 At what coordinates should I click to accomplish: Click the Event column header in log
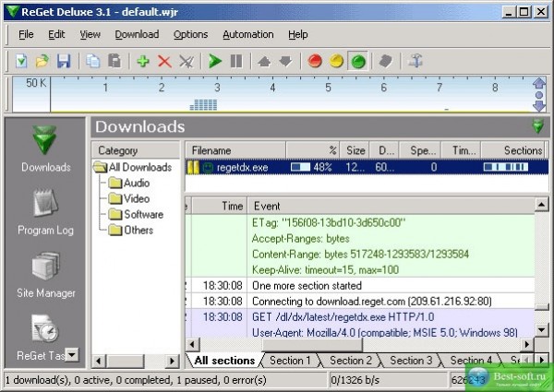pyautogui.click(x=391, y=206)
